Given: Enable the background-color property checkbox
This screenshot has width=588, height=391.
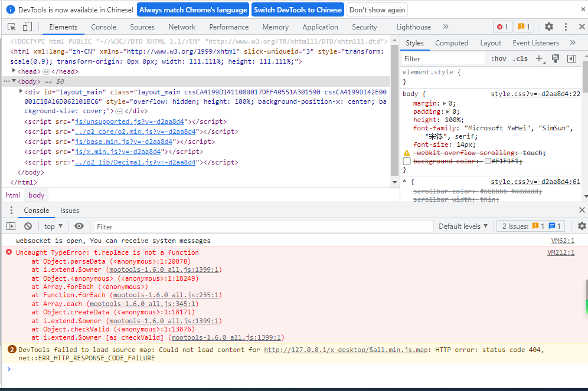Looking at the screenshot, I should [x=406, y=161].
